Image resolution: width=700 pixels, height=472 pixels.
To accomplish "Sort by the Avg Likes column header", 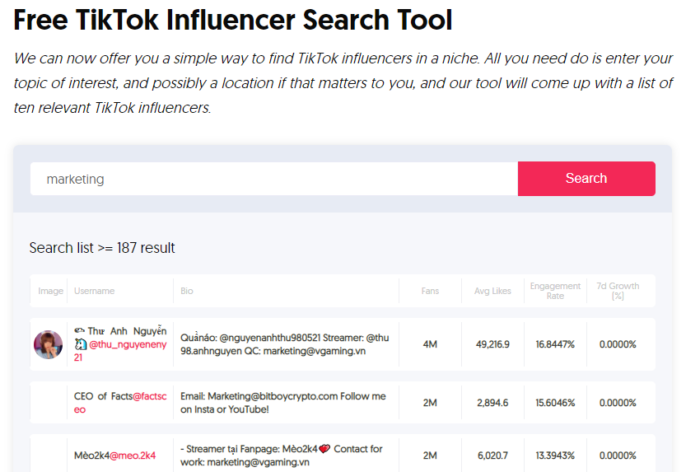I will [493, 291].
